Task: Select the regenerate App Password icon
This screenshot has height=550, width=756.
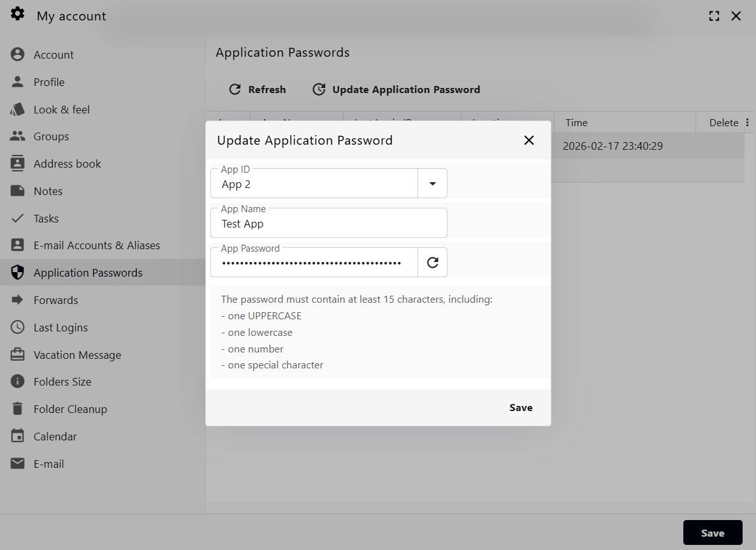Action: (433, 262)
